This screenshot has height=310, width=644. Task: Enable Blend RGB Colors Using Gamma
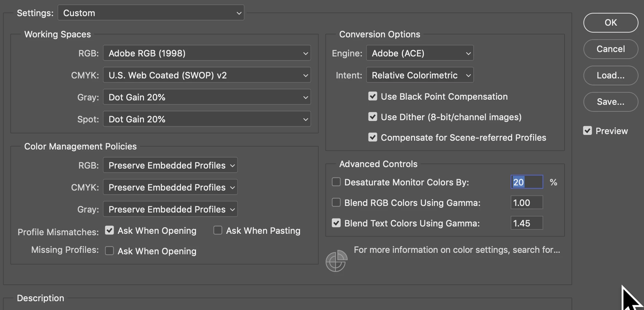(x=336, y=203)
